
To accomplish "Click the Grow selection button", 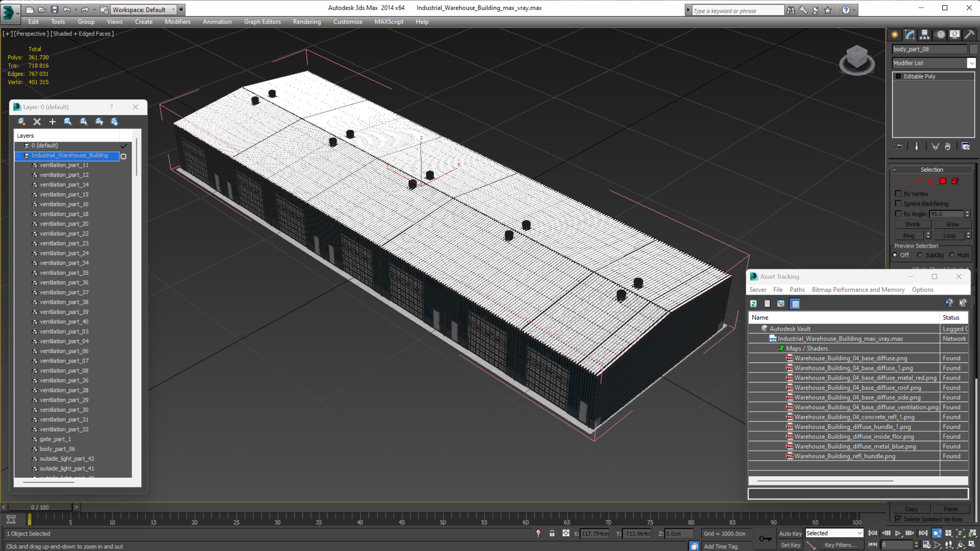I will click(x=952, y=225).
